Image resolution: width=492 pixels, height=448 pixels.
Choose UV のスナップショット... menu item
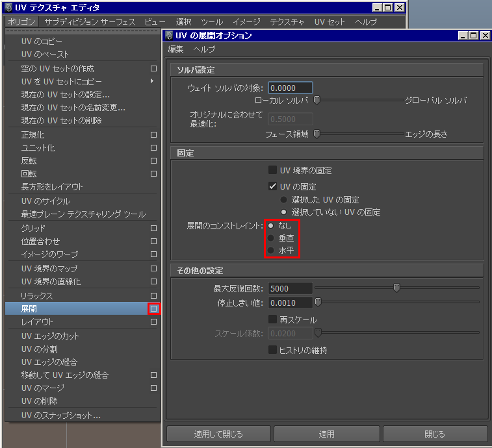[x=82, y=416]
